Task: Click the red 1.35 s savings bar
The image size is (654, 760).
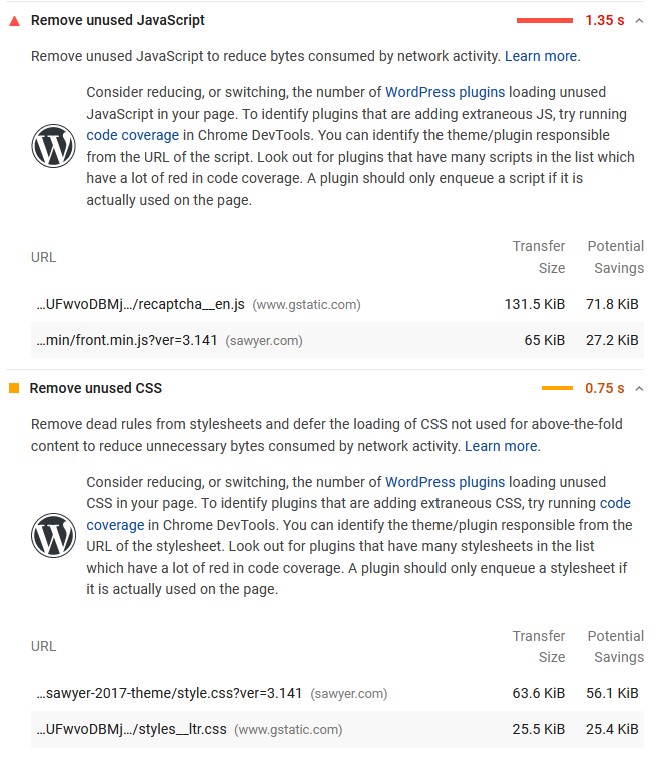Action: (x=544, y=20)
